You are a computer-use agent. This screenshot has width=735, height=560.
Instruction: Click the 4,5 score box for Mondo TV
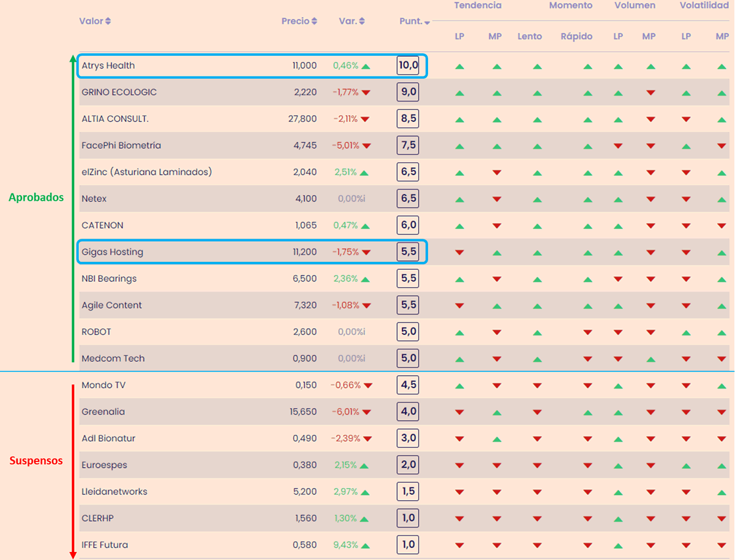click(x=408, y=385)
